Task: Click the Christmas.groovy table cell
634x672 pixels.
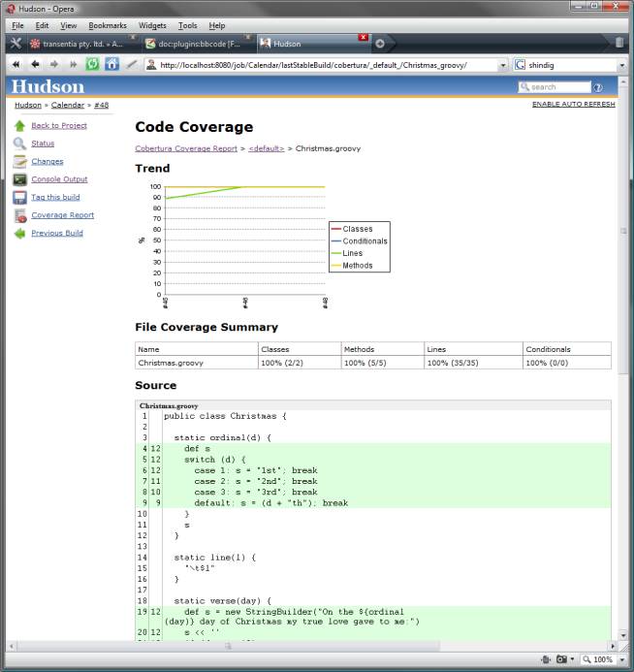Action: 197,363
